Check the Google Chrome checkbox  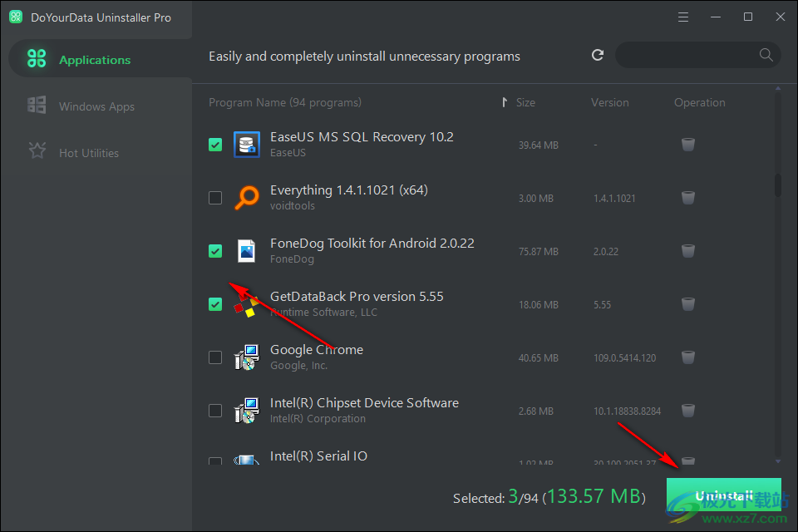click(215, 357)
